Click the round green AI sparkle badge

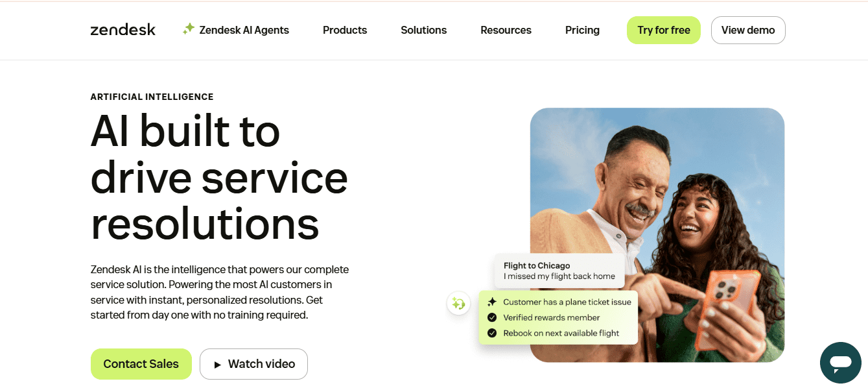pos(458,303)
